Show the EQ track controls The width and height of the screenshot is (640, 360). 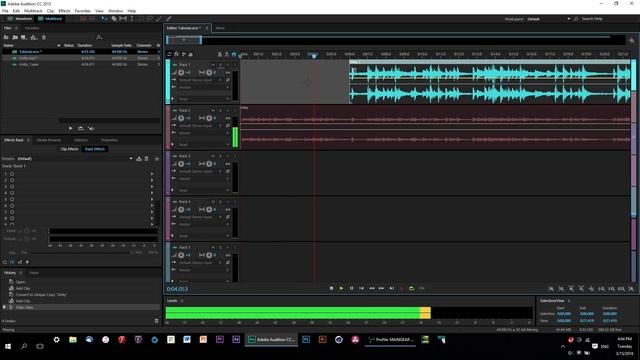(191, 54)
